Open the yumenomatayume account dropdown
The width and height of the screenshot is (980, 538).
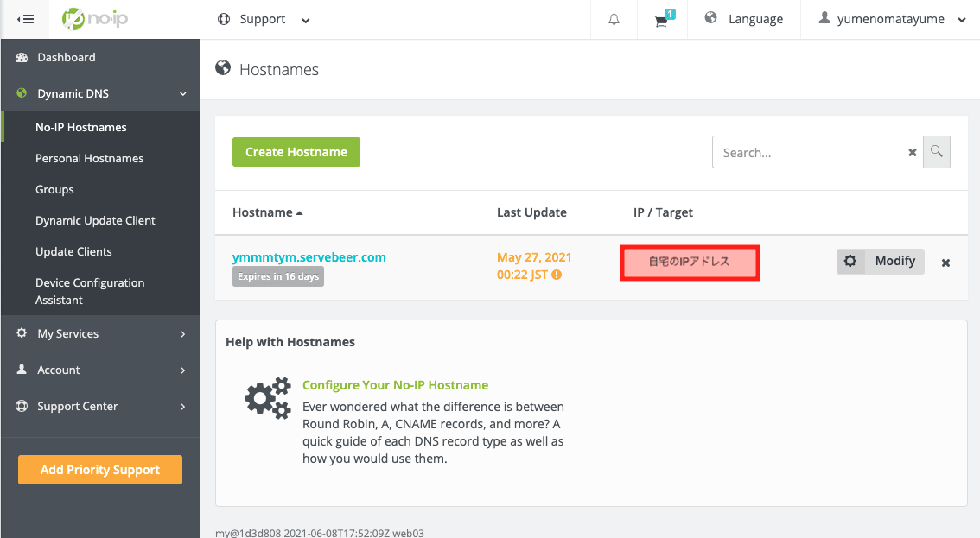tap(893, 19)
